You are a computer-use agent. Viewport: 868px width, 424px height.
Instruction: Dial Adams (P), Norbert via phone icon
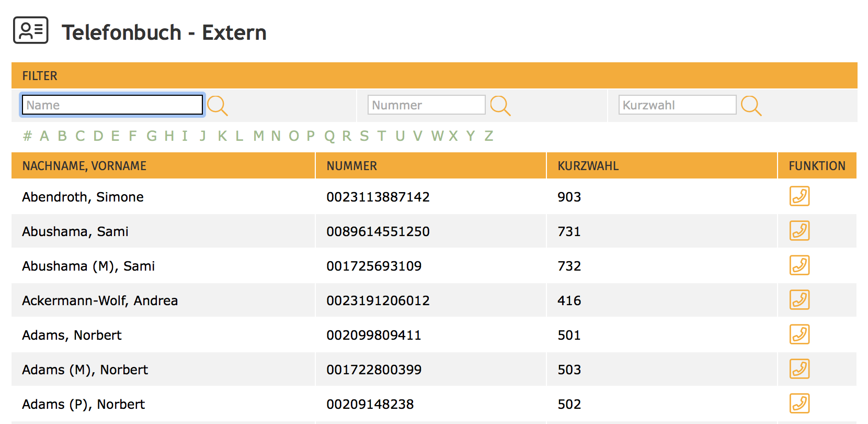pyautogui.click(x=799, y=404)
